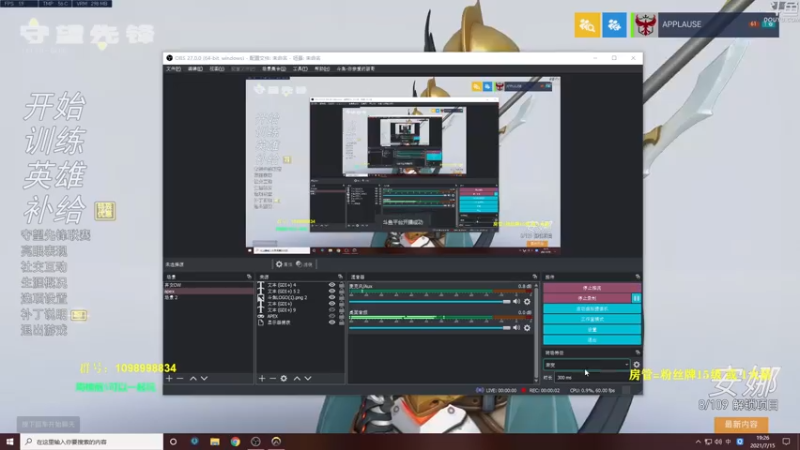Select the 场景 2 scene
This screenshot has width=800, height=450.
[208, 297]
